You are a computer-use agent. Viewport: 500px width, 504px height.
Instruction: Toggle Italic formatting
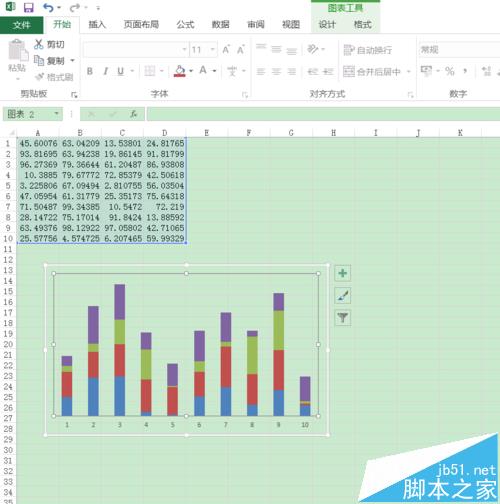click(x=105, y=71)
